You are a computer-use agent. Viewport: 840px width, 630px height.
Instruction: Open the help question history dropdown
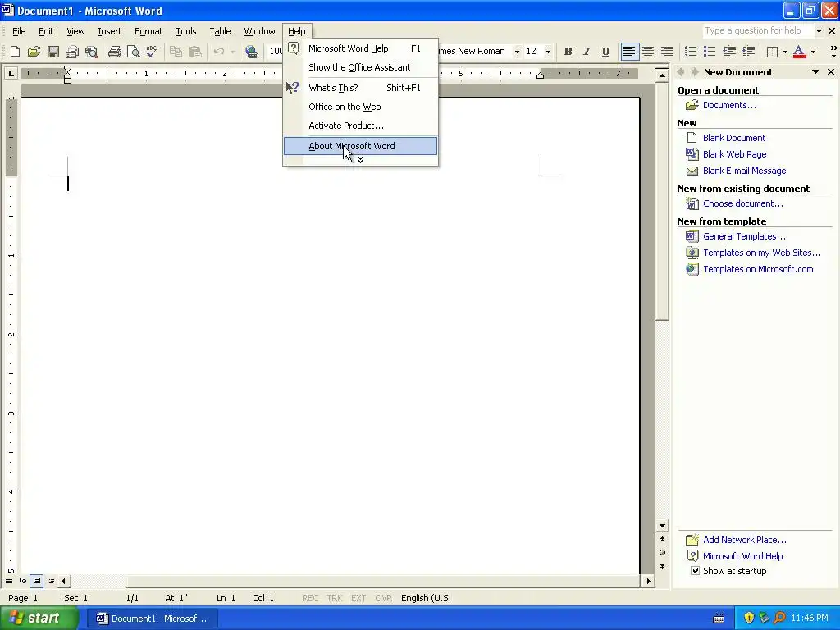click(819, 31)
